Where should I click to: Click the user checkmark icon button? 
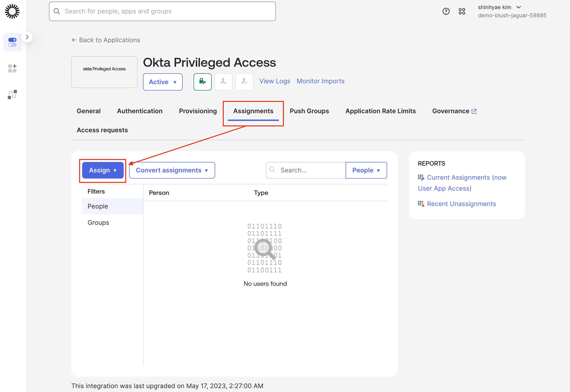point(244,82)
